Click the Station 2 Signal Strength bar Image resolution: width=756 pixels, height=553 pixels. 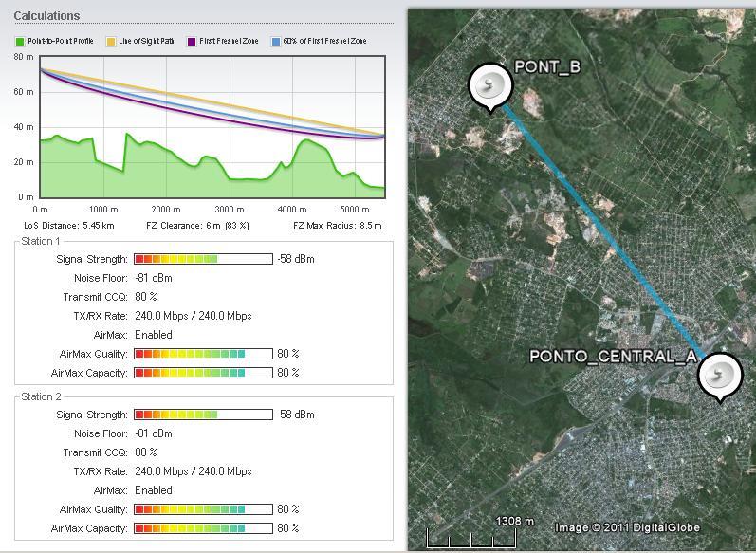pyautogui.click(x=203, y=415)
